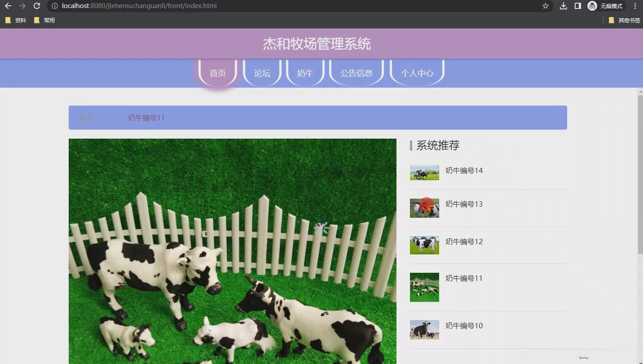Image resolution: width=643 pixels, height=364 pixels.
Task: Click the browser back navigation arrow
Action: click(9, 6)
